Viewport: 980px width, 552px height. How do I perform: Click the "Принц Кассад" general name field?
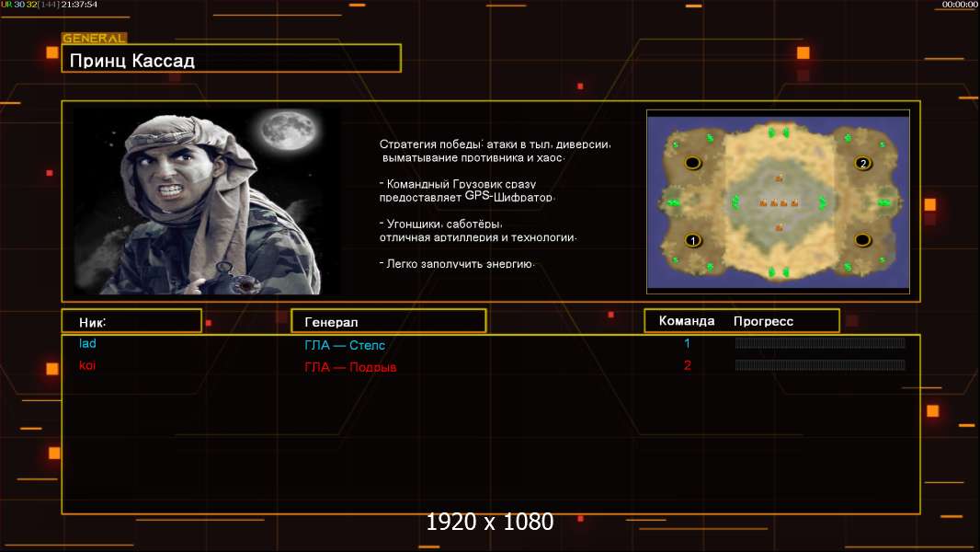(x=232, y=59)
